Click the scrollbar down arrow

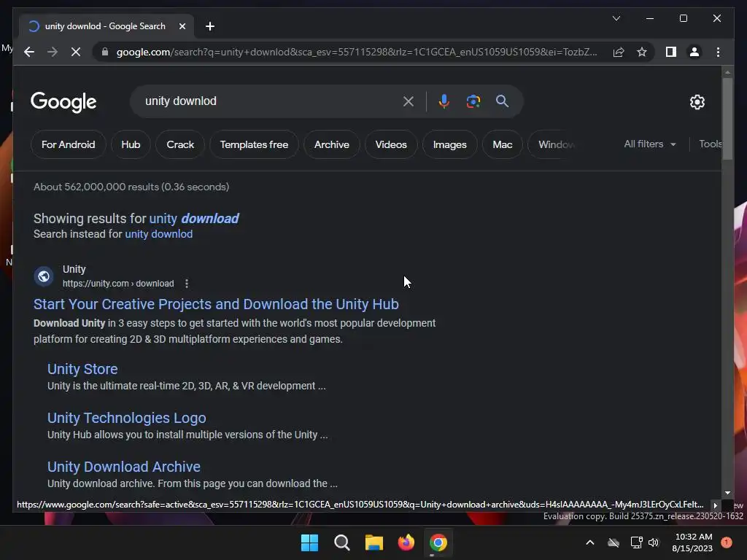(x=727, y=493)
